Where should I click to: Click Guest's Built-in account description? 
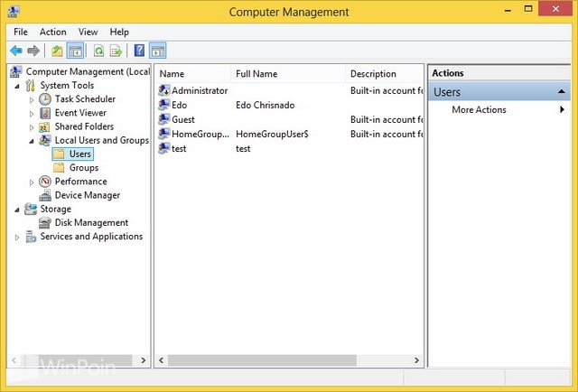[387, 120]
